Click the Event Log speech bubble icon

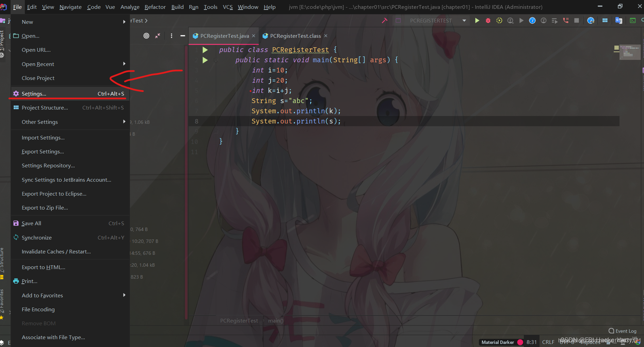coord(611,331)
